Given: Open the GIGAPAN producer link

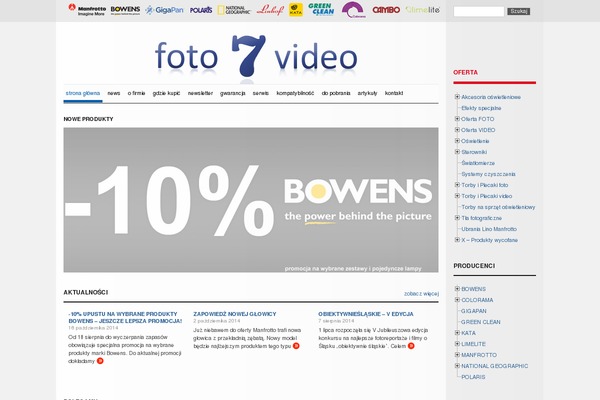Looking at the screenshot, I should coord(474,311).
